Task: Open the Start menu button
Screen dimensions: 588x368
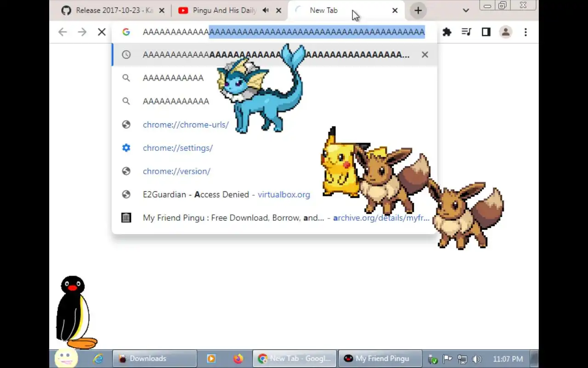Action: pos(66,358)
